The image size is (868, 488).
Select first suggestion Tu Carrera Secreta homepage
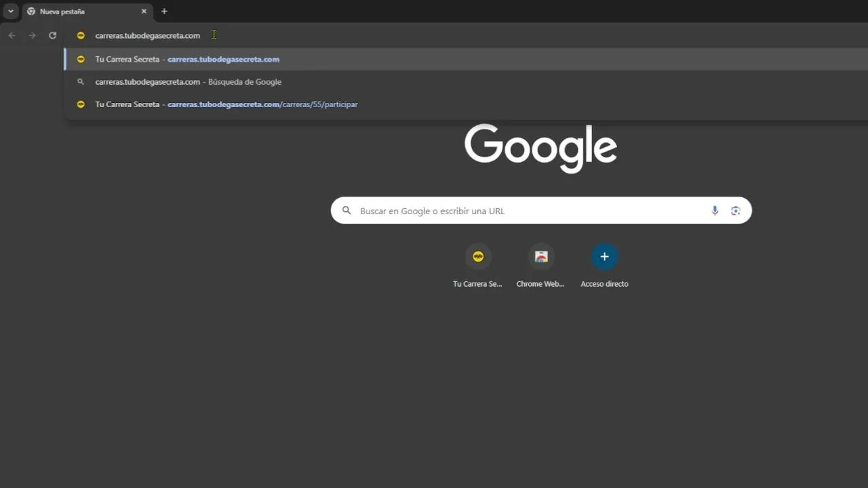(x=466, y=59)
